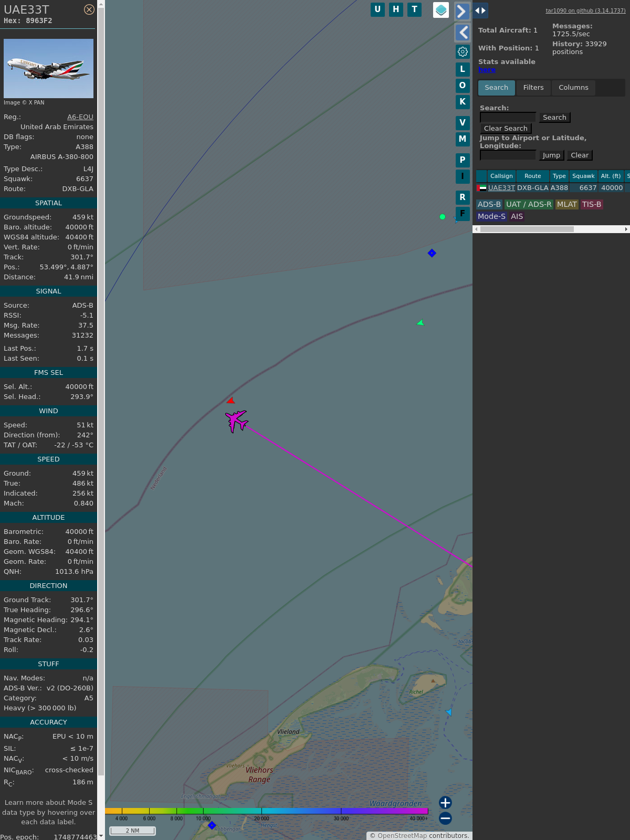Click the green dot marker on the map
Screen dimensions: 630x840
(x=443, y=216)
